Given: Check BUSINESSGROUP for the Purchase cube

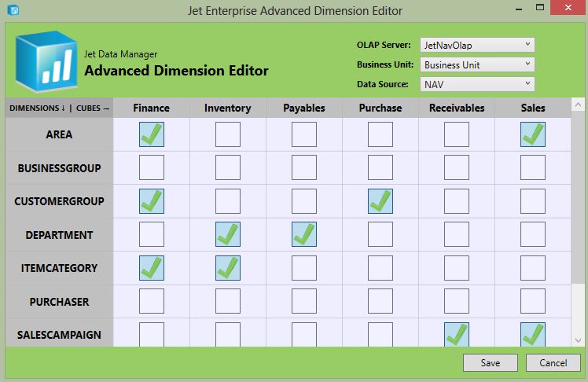Looking at the screenshot, I should [x=380, y=167].
